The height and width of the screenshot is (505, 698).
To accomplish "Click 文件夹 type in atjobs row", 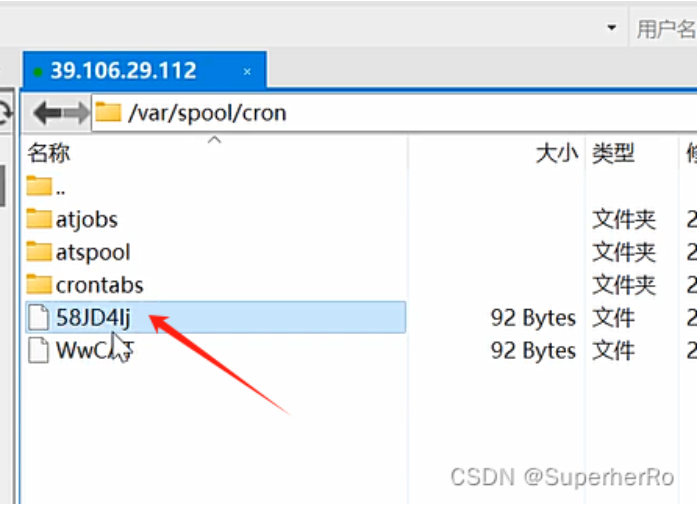I will [624, 220].
